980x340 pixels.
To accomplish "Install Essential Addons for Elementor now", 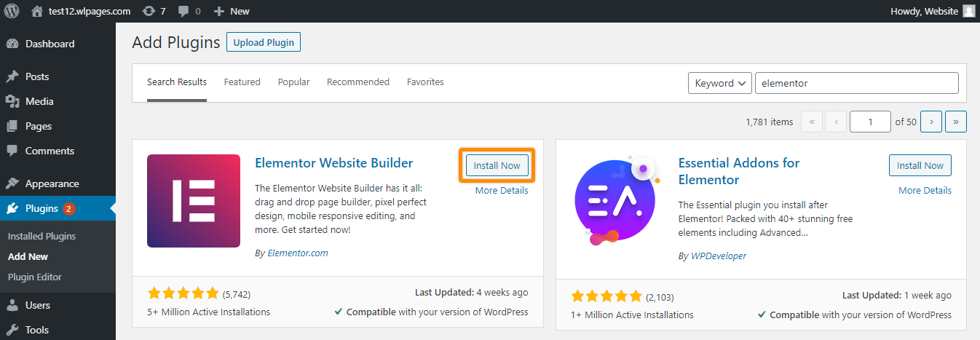I will [920, 165].
